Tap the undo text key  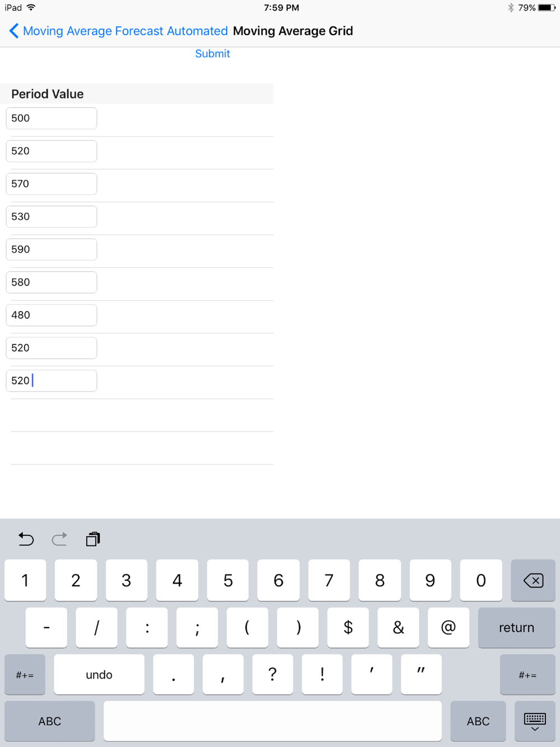tap(99, 675)
